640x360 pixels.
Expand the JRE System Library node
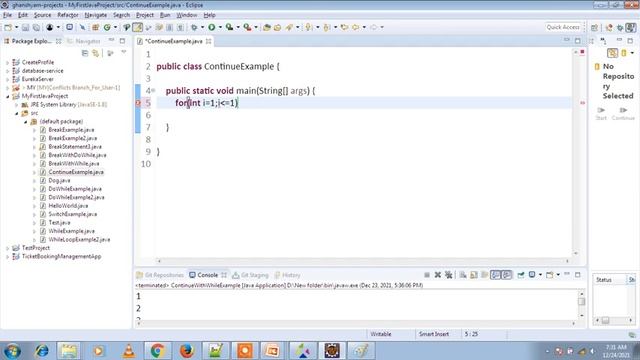point(16,105)
